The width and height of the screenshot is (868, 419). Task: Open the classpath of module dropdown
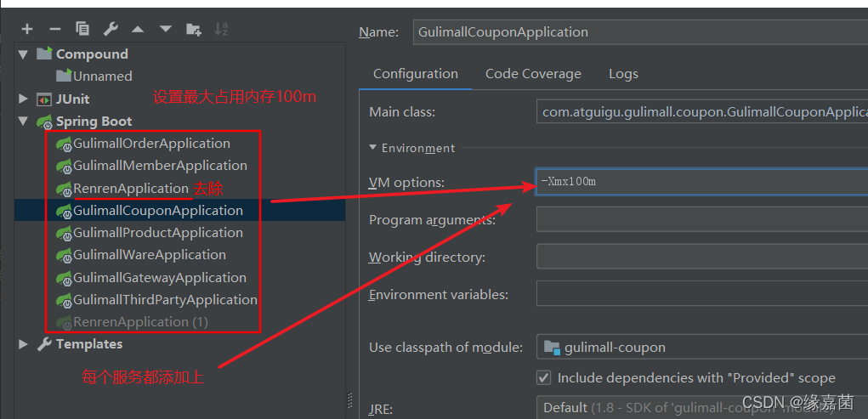pos(702,348)
